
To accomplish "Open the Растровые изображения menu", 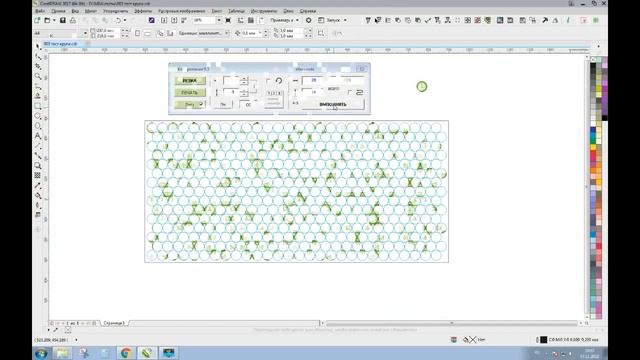I will tap(182, 11).
